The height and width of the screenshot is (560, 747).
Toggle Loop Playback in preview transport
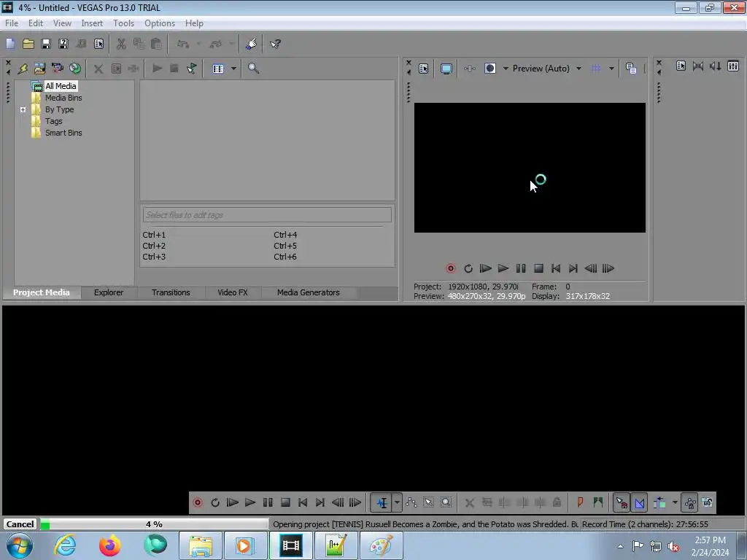pos(468,268)
